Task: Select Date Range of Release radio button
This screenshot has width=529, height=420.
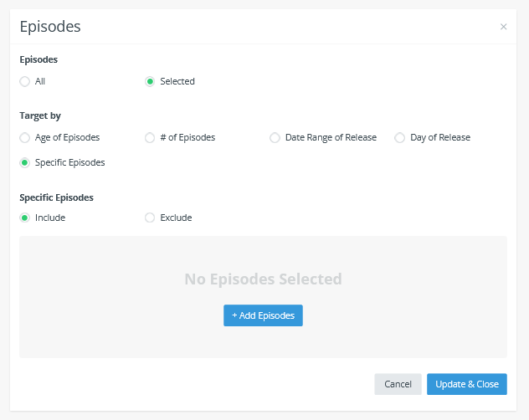Action: pos(275,137)
